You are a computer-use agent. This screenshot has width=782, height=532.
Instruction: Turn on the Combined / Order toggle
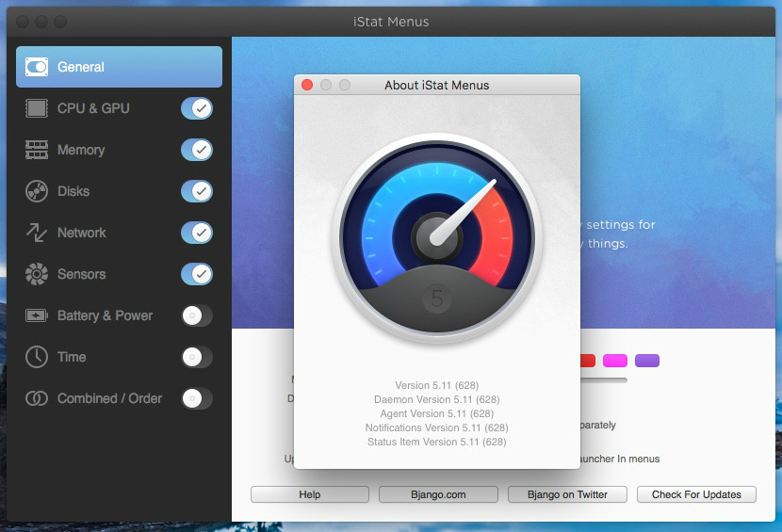(197, 398)
